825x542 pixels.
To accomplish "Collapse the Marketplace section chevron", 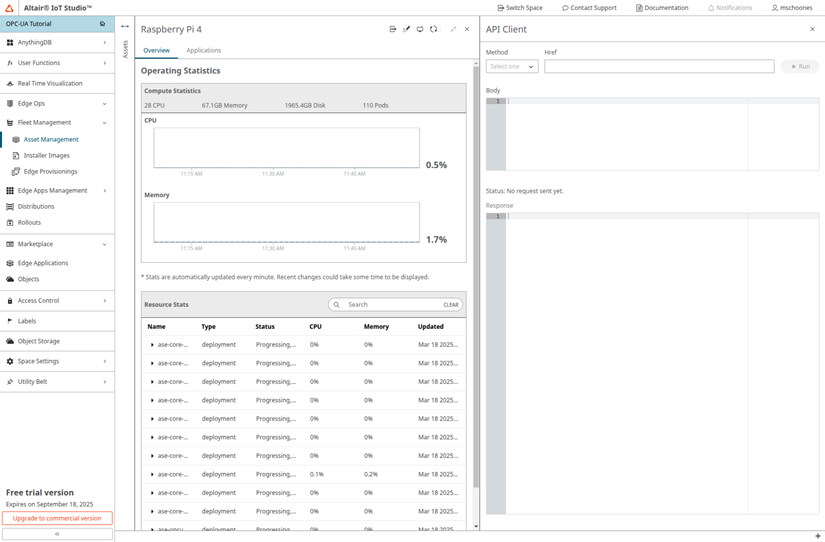I will (x=105, y=244).
